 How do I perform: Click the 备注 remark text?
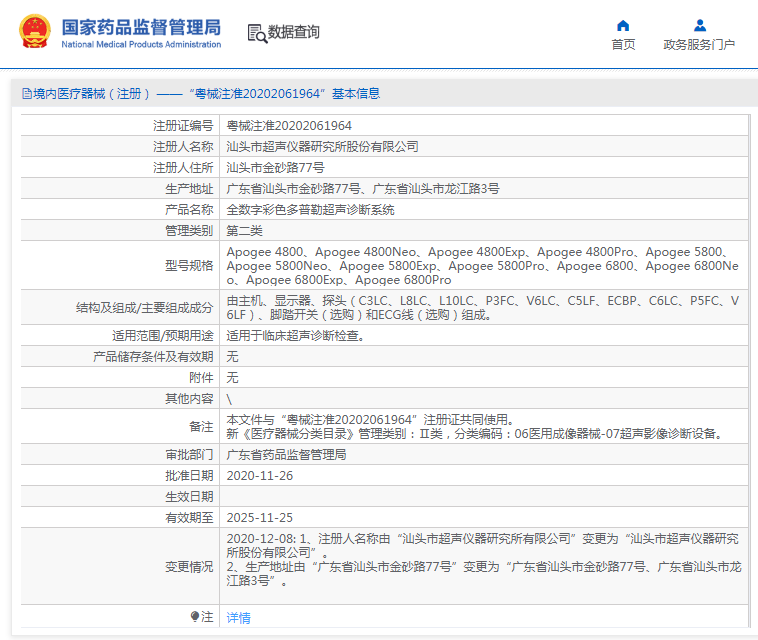476,426
